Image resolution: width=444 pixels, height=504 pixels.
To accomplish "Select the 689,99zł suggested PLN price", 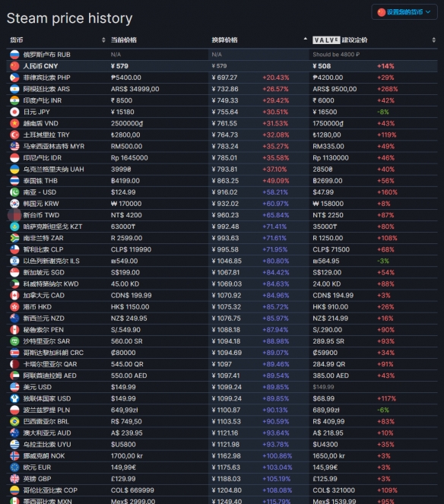I will pos(326,410).
